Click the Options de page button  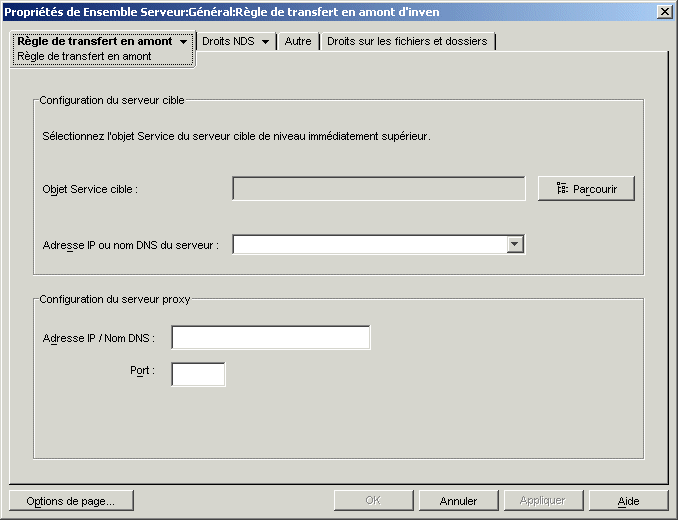71,501
